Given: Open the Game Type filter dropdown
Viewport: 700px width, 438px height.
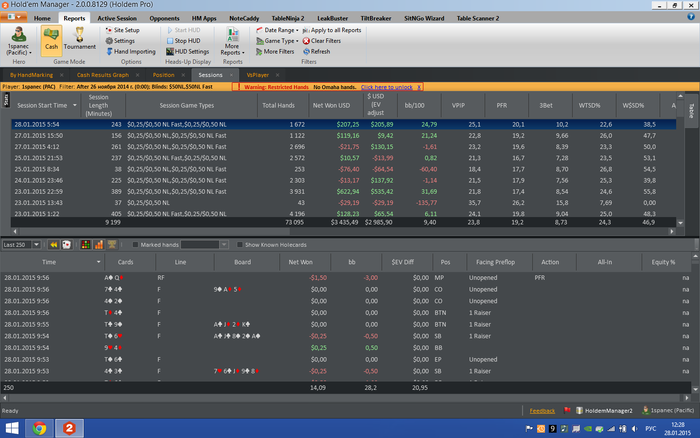Looking at the screenshot, I should (277, 41).
